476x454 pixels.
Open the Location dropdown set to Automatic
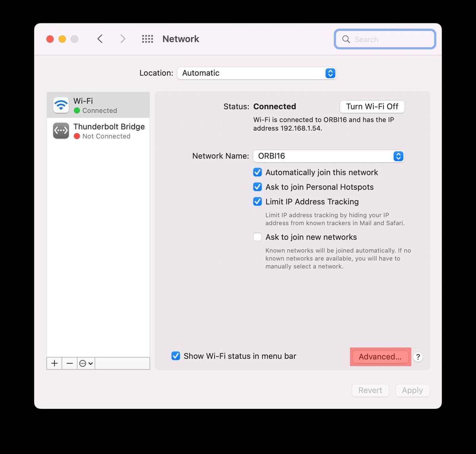coord(257,73)
